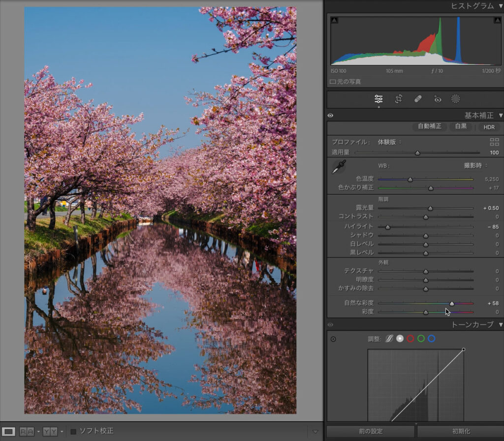This screenshot has width=504, height=441.
Task: Switch to the Edit sliders tab icon
Action: 378,99
